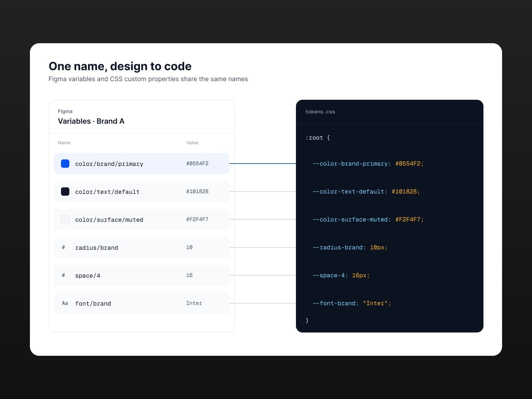The height and width of the screenshot is (399, 532).
Task: Click the --color-text-default declaration in code
Action: pos(366,192)
